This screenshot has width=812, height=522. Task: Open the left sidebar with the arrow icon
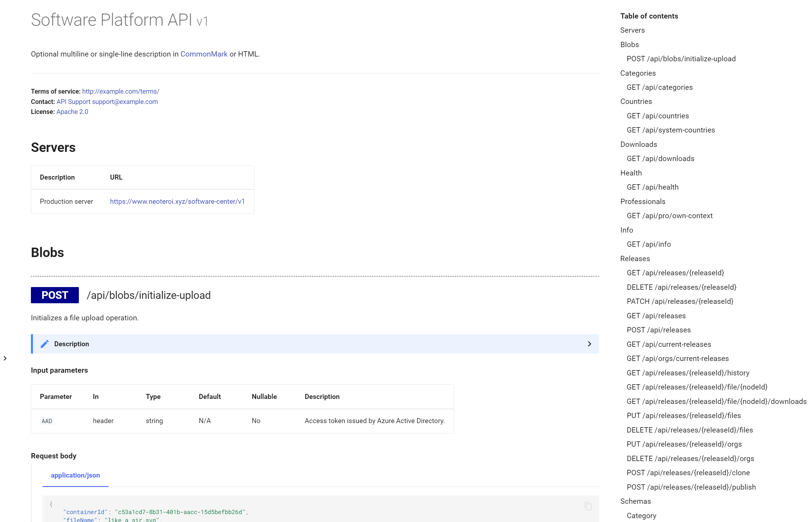5,358
